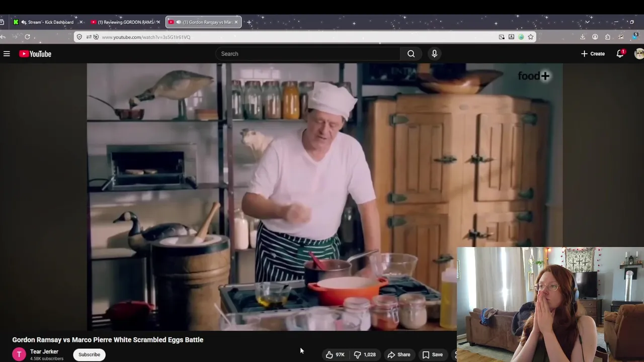Click the shield tracking protection icon
This screenshot has height=362, width=644.
pyautogui.click(x=79, y=37)
